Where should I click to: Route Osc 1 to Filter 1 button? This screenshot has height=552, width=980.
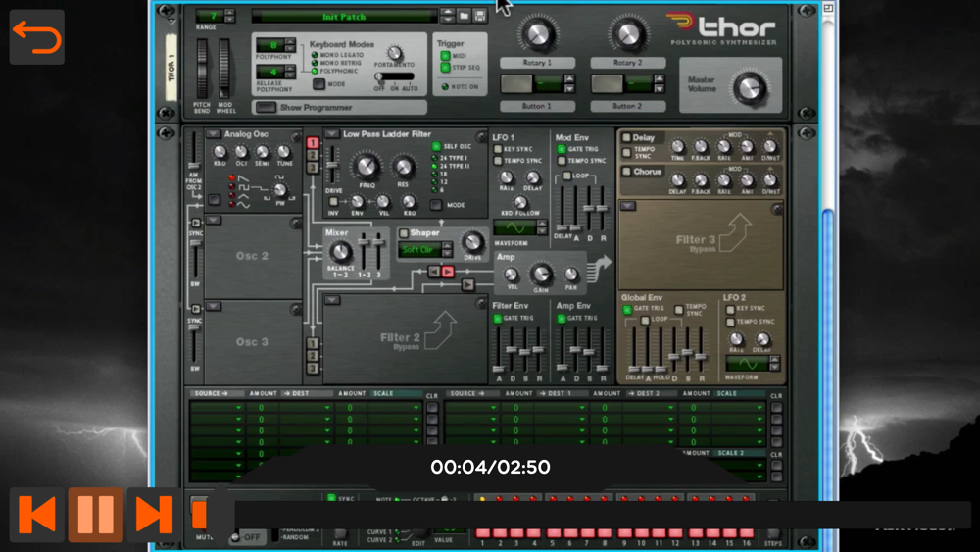[313, 143]
